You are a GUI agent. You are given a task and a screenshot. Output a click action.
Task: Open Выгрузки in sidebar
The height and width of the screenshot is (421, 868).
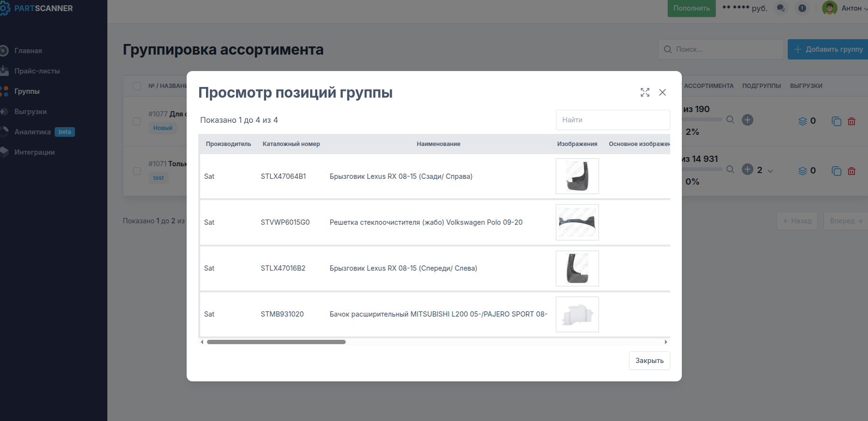click(30, 112)
